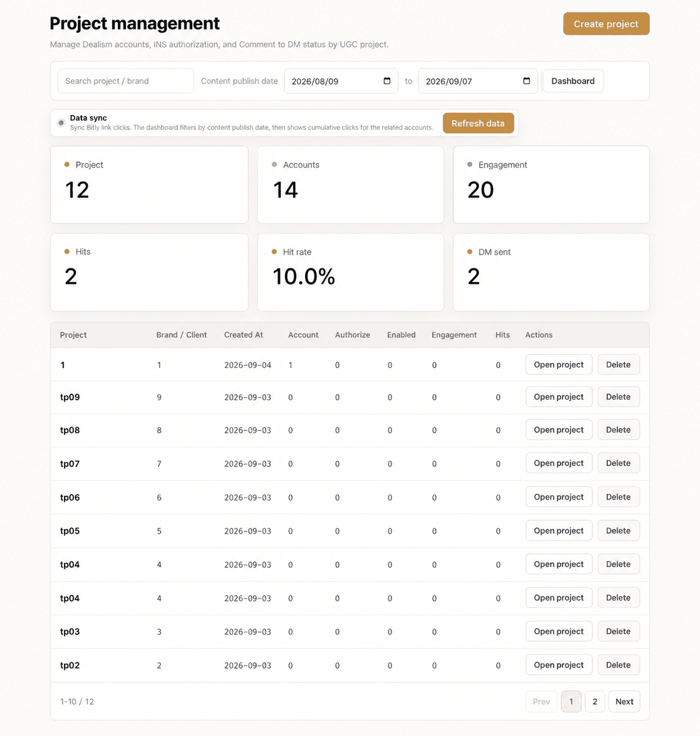This screenshot has height=736, width=700.
Task: Click the Enabled column header
Action: (401, 335)
